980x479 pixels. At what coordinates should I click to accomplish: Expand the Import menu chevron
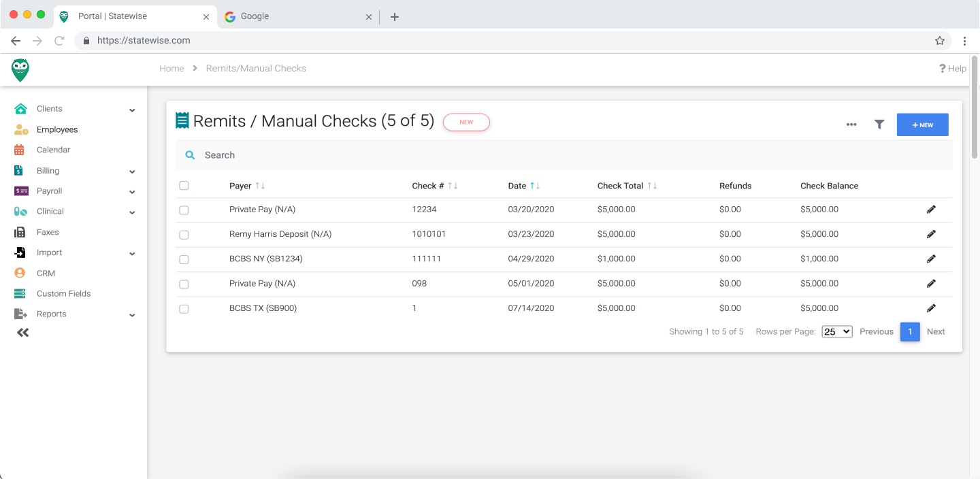[132, 254]
